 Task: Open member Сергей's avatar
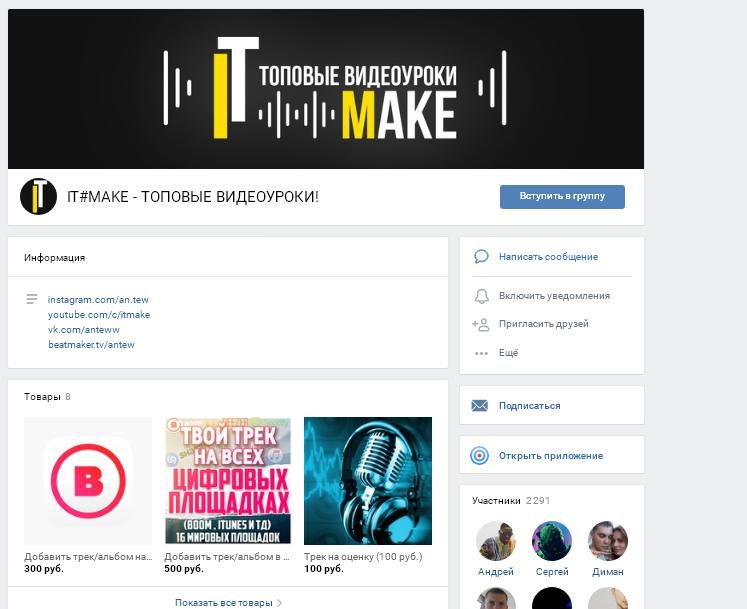[552, 541]
